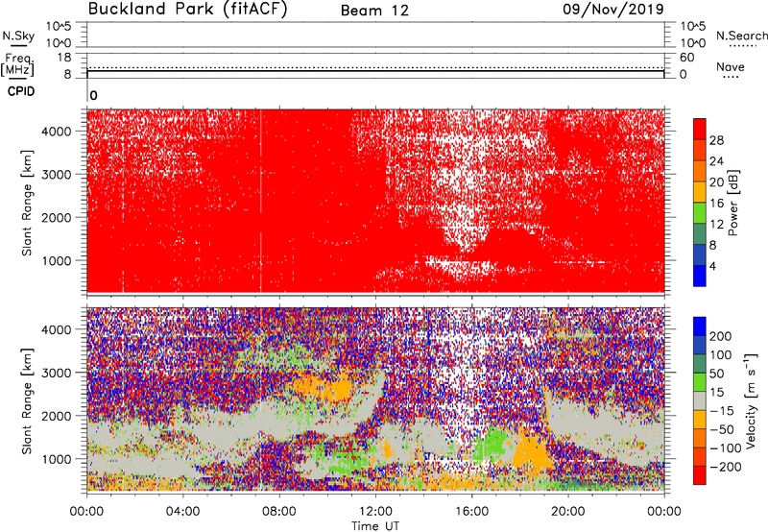Click the '200' label on the velocity colorbar
The height and width of the screenshot is (532, 768).
721,336
